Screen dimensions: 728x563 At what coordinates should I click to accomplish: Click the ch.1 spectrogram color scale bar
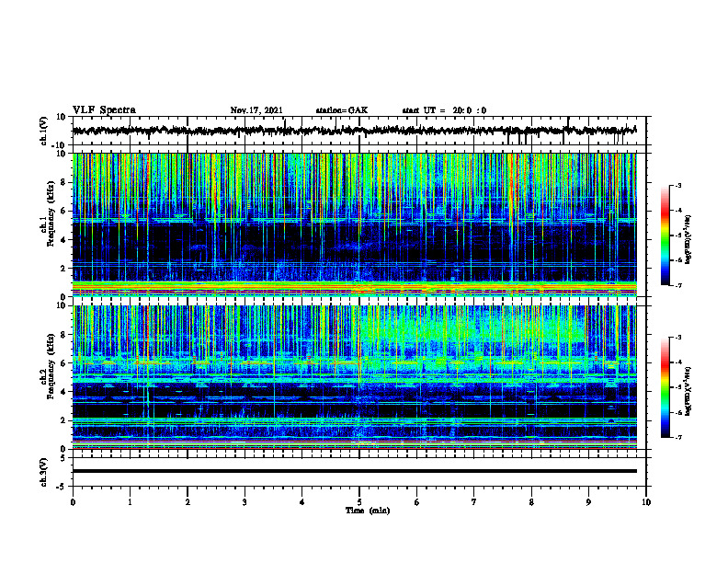[x=665, y=236]
